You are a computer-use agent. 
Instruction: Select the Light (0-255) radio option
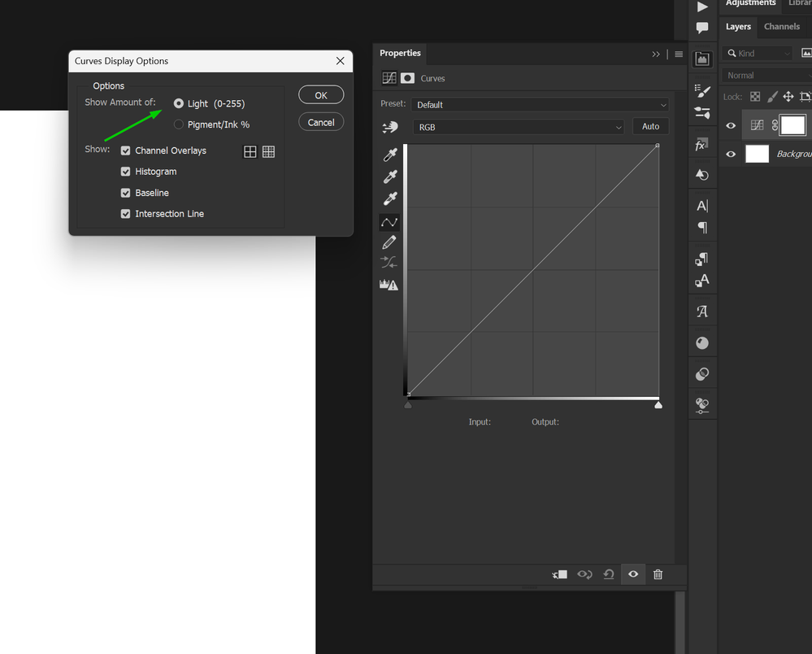tap(179, 103)
